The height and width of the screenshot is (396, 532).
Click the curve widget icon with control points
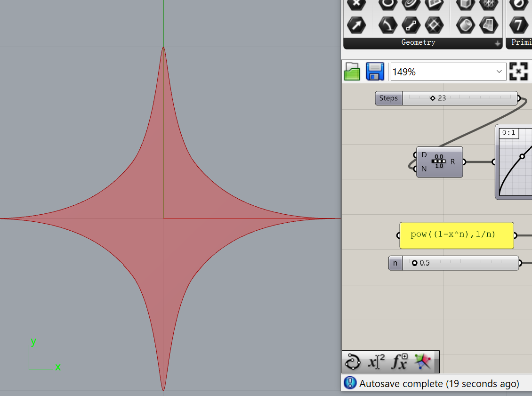[353, 362]
